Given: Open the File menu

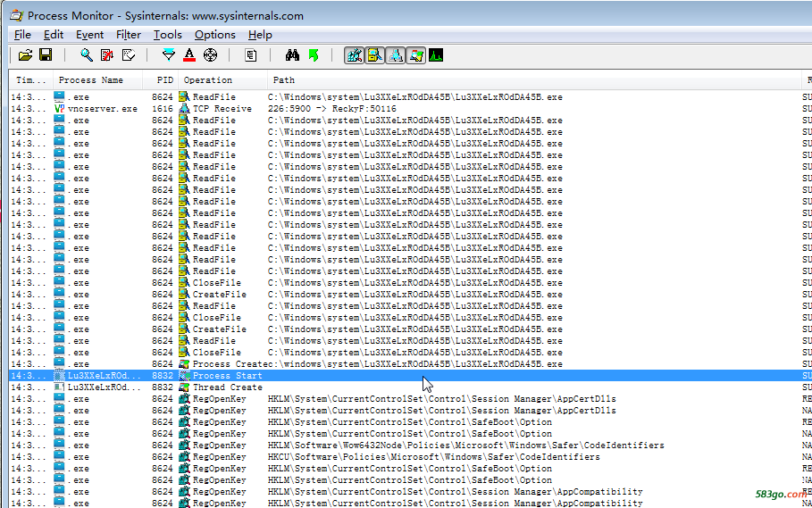Looking at the screenshot, I should tap(23, 35).
